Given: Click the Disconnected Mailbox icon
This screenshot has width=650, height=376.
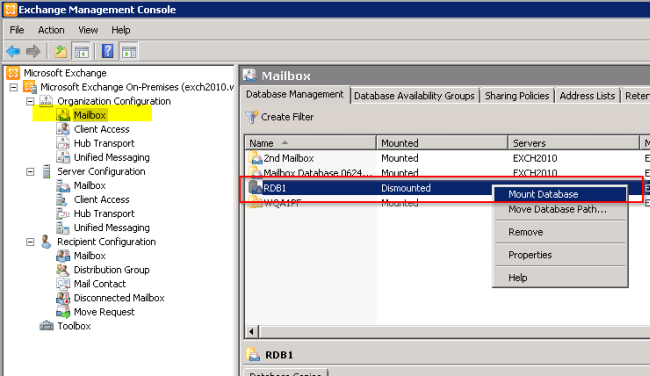Looking at the screenshot, I should [63, 298].
